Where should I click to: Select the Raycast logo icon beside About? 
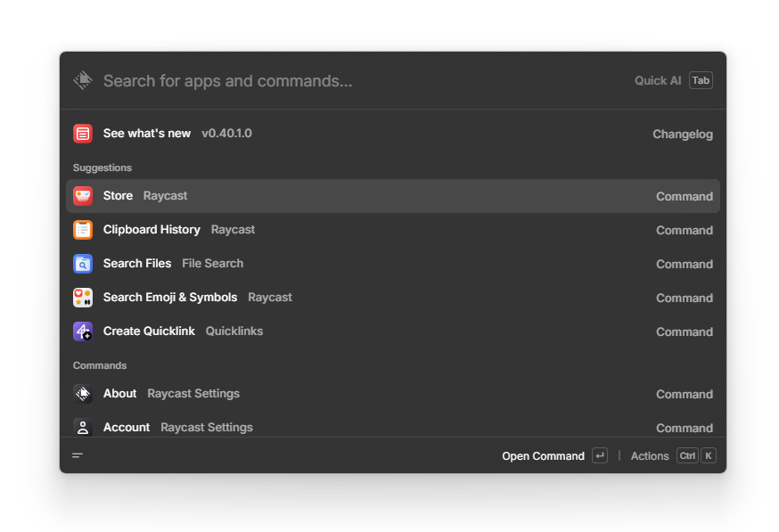83,393
